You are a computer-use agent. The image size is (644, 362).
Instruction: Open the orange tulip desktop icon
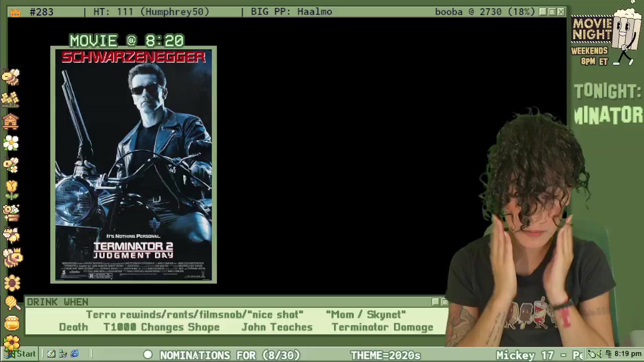pyautogui.click(x=12, y=190)
